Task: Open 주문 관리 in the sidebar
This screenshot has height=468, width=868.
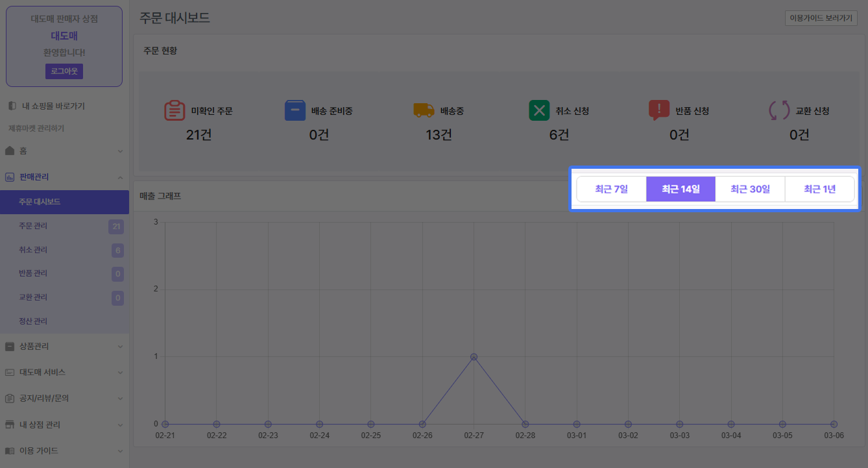Action: (x=34, y=226)
